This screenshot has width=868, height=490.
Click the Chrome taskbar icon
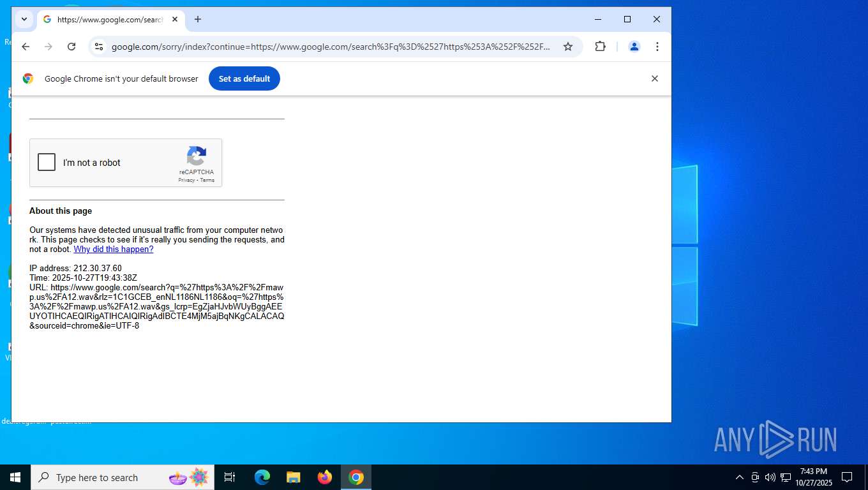pos(356,477)
